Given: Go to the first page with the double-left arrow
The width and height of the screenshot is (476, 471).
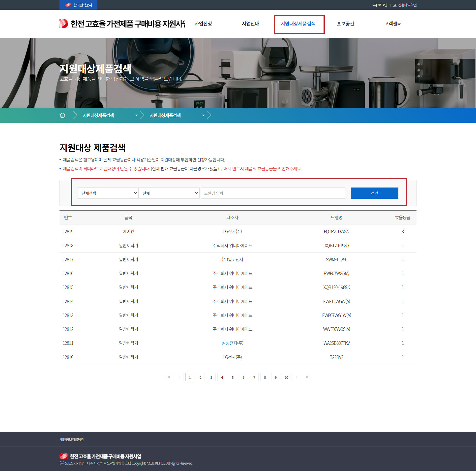Looking at the screenshot, I should 169,377.
